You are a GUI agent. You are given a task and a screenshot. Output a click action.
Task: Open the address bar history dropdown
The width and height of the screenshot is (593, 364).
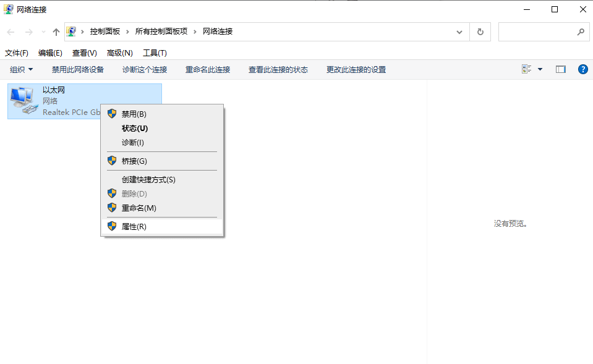(x=459, y=32)
